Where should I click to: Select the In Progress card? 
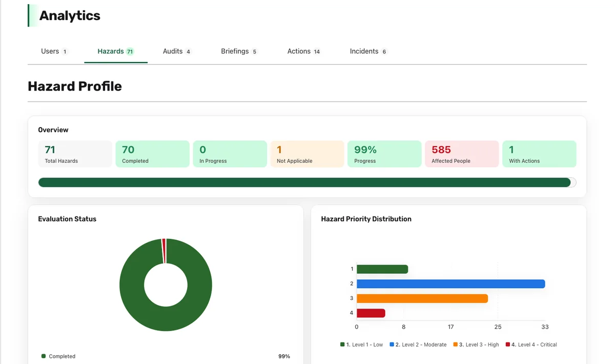click(x=230, y=154)
